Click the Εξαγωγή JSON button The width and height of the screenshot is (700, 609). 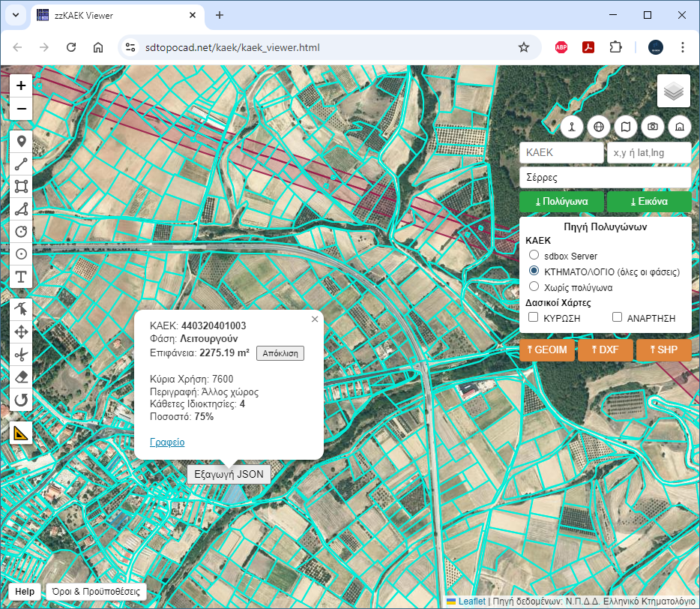click(x=229, y=474)
